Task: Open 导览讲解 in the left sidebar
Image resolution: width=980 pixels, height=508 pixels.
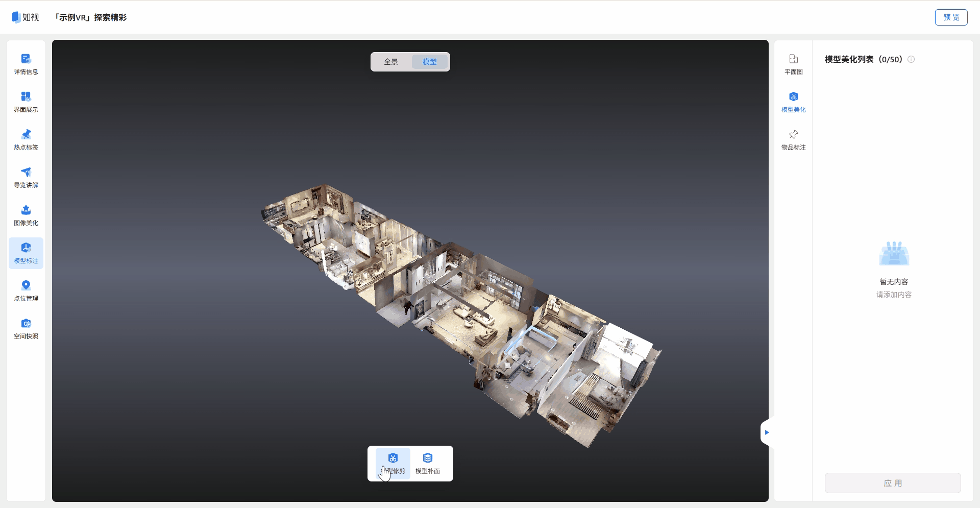Action: coord(26,177)
